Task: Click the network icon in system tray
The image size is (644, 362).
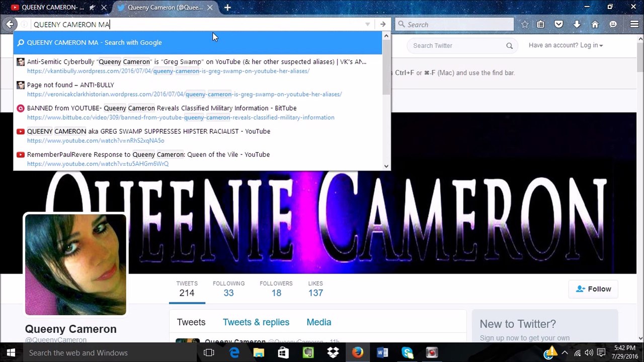Action: click(x=577, y=353)
